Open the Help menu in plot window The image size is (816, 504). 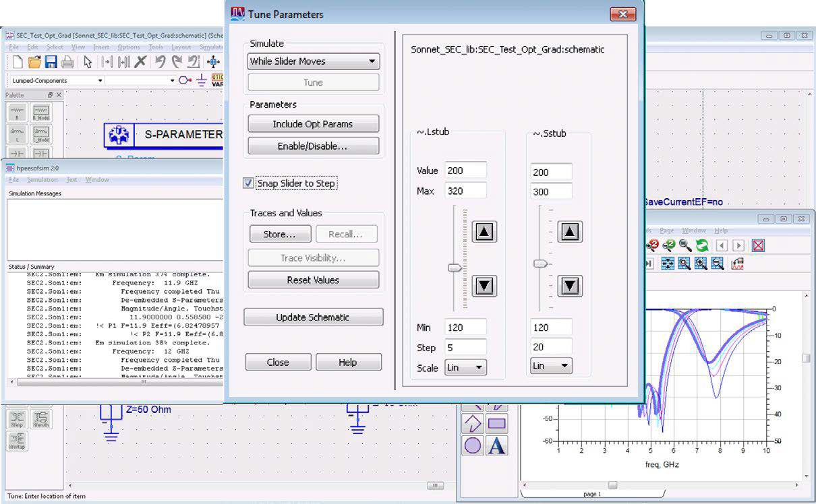tap(720, 230)
